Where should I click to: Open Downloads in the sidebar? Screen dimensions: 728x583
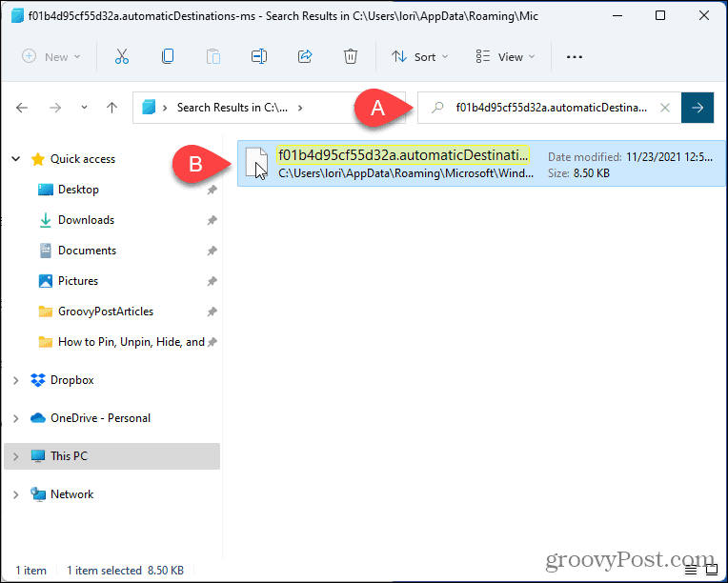pyautogui.click(x=86, y=220)
